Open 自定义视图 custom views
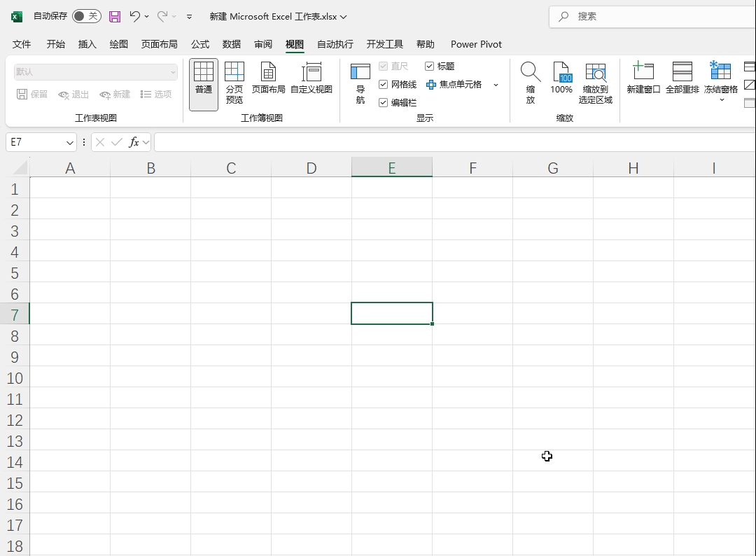This screenshot has width=756, height=556. click(311, 78)
